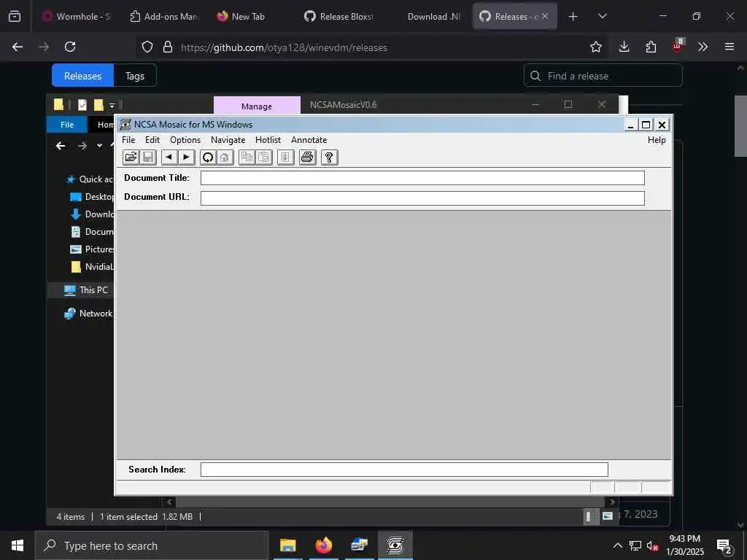Go back in Firefox browser
The image size is (747, 560).
[x=18, y=47]
